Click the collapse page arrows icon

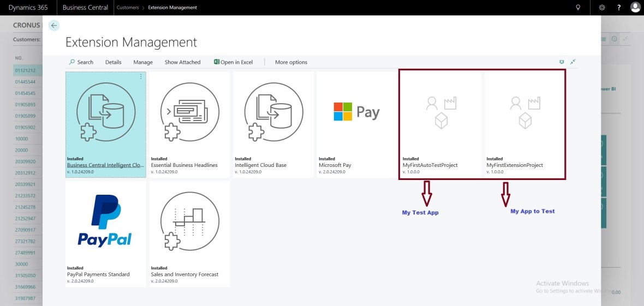coord(573,62)
